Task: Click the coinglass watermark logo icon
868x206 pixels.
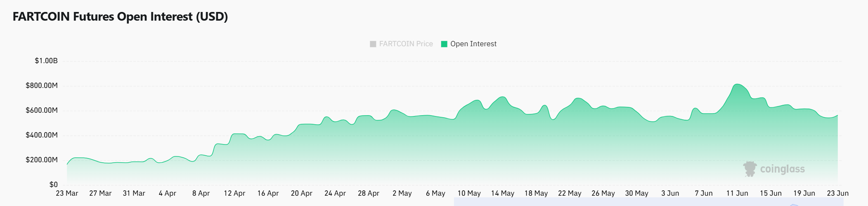Action: point(750,169)
